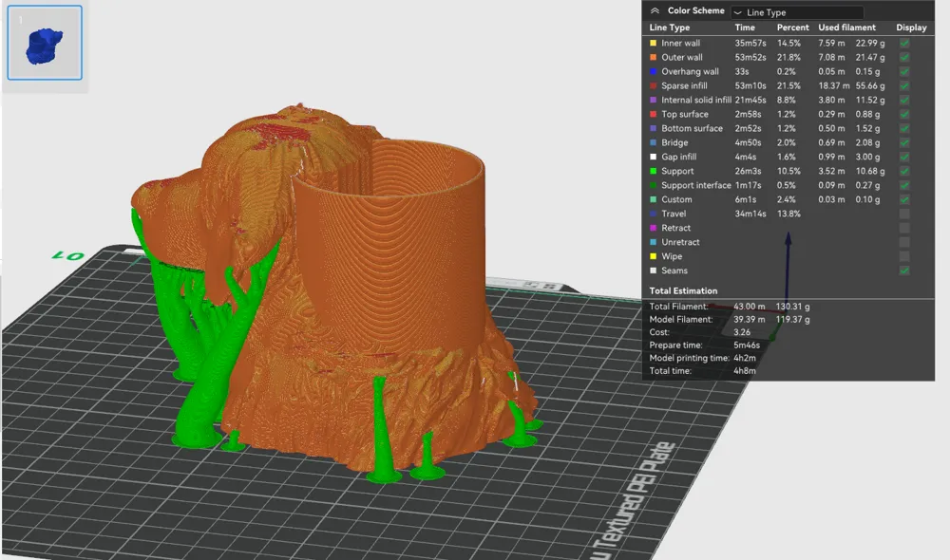Click the blue Overhang wall color swatch

(654, 71)
